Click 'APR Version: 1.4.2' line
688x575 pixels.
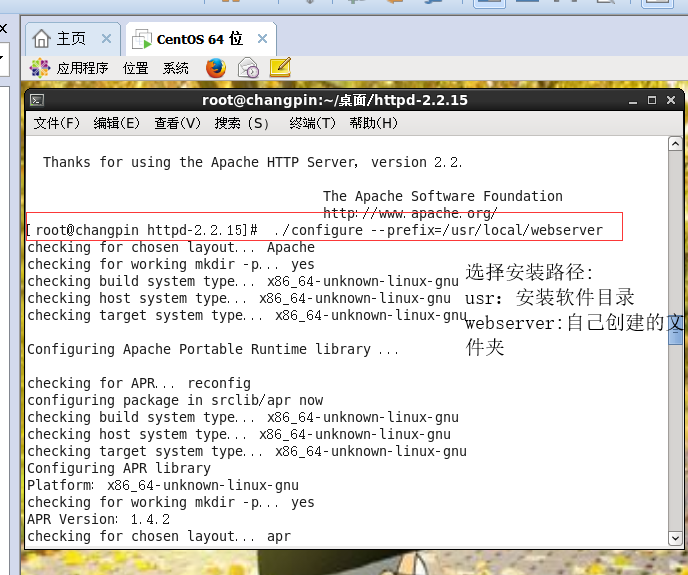tap(98, 519)
